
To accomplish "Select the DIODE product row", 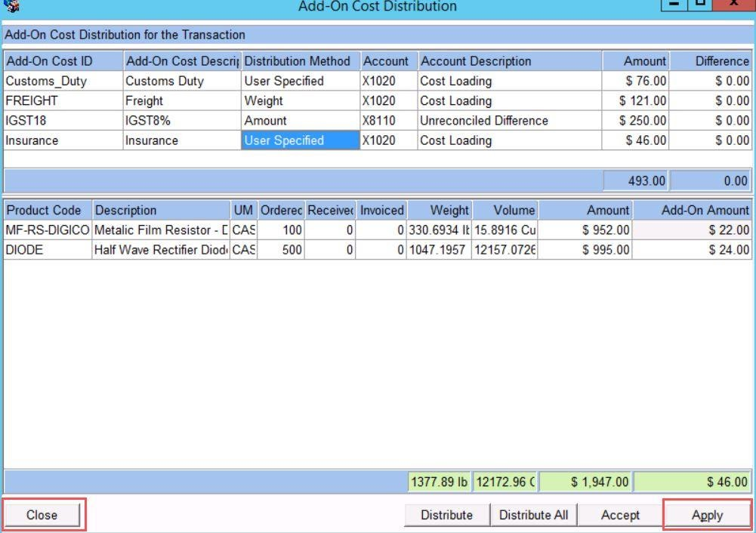I will click(x=47, y=250).
